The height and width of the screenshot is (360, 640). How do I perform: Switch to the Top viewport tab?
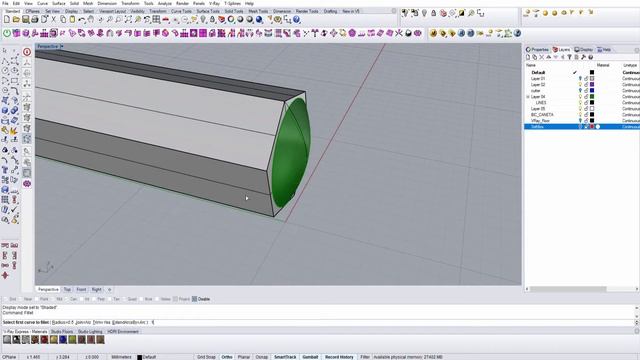pos(67,289)
